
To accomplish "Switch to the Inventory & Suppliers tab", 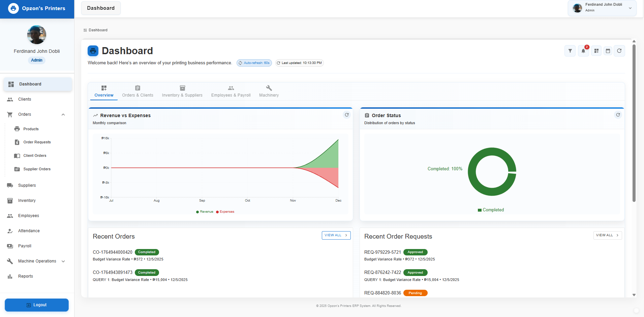I will pos(182,91).
